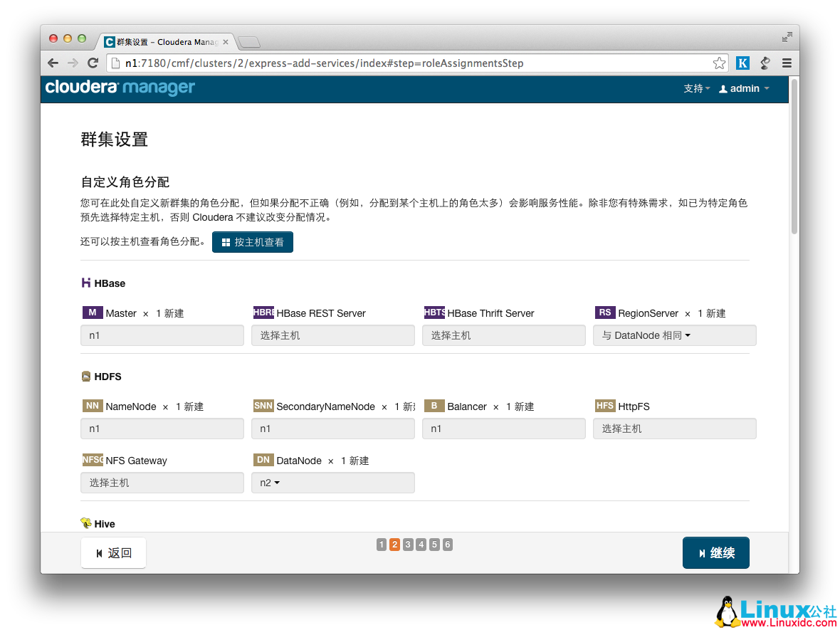Screen dimensions: 840x630
Task: Click the NameNode role badge labeled NN
Action: pyautogui.click(x=92, y=406)
